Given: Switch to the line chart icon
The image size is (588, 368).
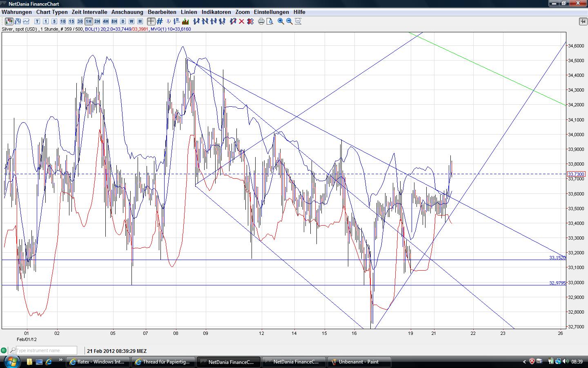Looking at the screenshot, I should (27, 21).
